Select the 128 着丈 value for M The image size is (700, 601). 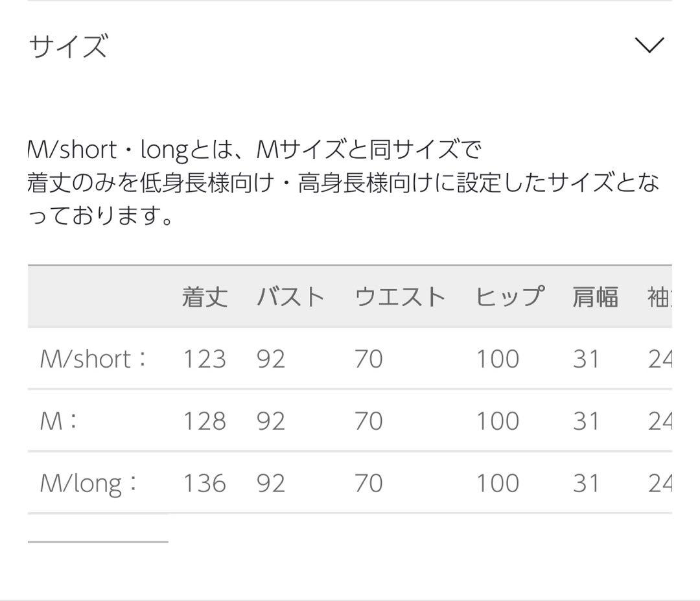205,420
